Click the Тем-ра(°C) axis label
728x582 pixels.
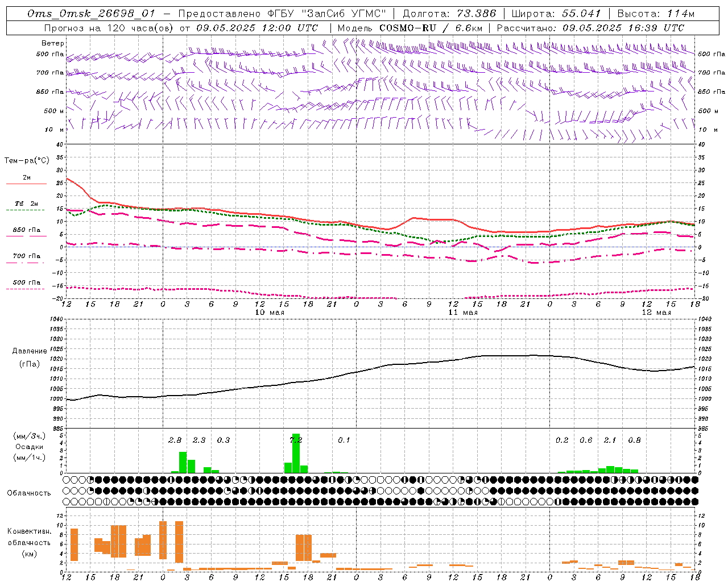[27, 161]
